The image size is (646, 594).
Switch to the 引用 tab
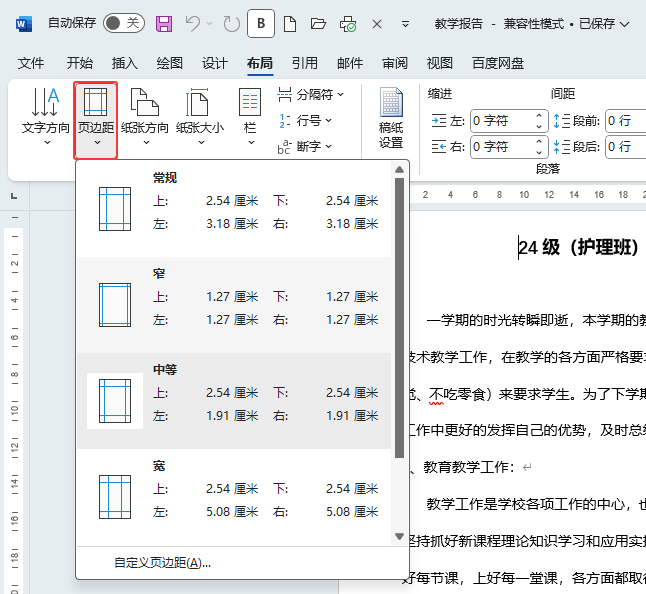[305, 63]
